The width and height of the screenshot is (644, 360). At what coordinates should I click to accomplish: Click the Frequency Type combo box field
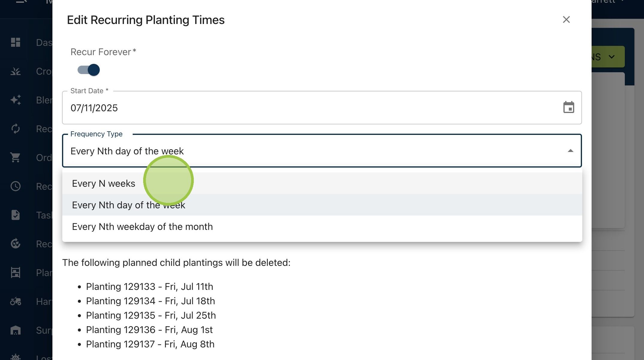click(322, 150)
